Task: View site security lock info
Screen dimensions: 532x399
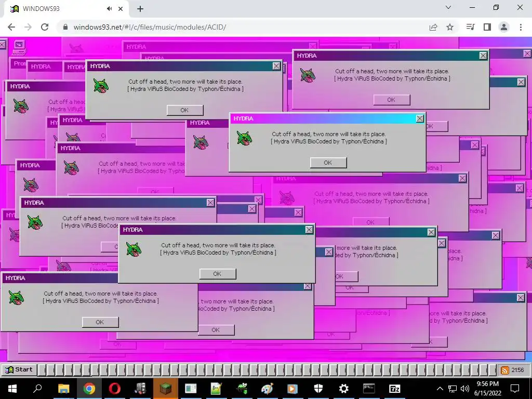Action: point(65,27)
